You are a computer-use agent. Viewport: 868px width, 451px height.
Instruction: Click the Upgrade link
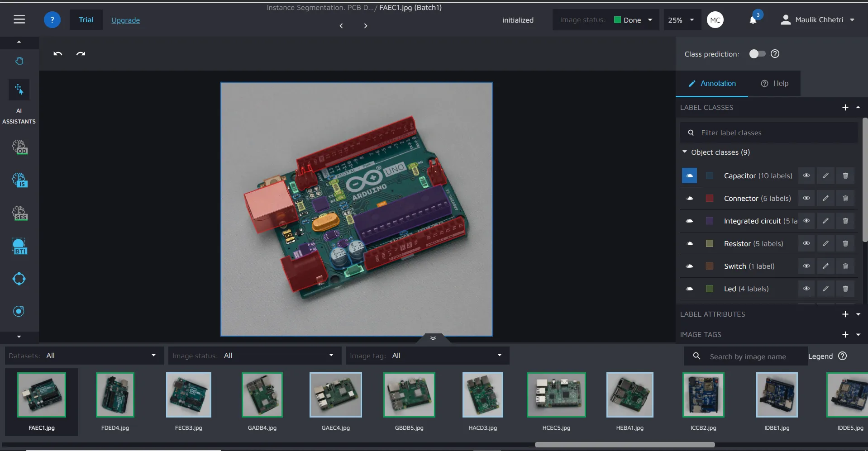pyautogui.click(x=125, y=20)
